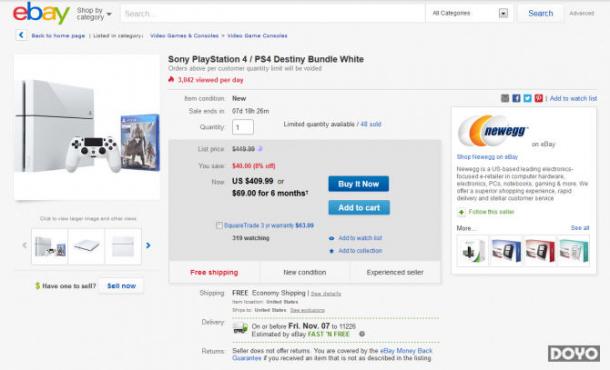The height and width of the screenshot is (370, 610).
Task: Share listing on Twitter icon
Action: pos(527,98)
